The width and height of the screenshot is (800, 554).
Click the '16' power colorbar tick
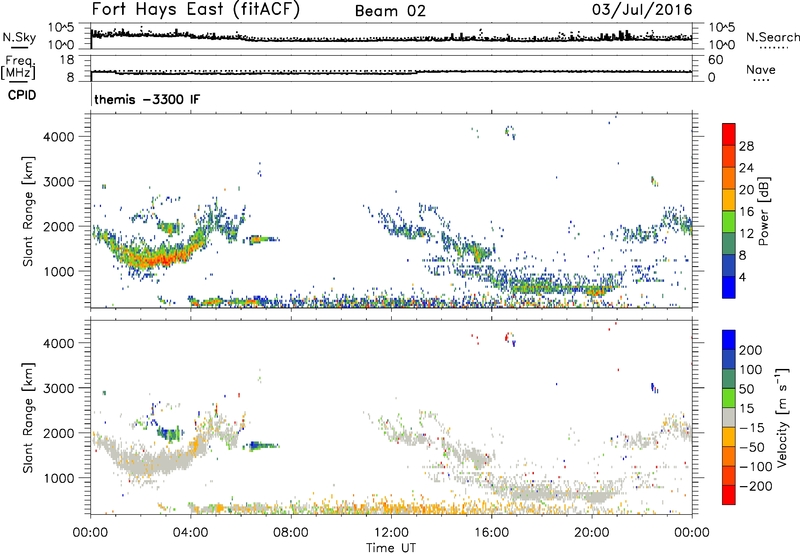tap(746, 212)
